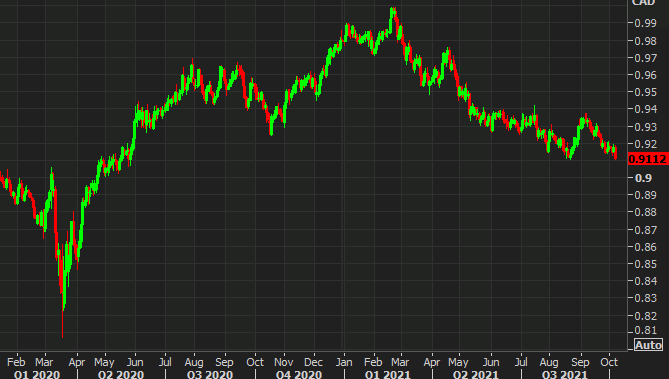
Task: Click the 0.94 price axis label
Action: tap(645, 109)
